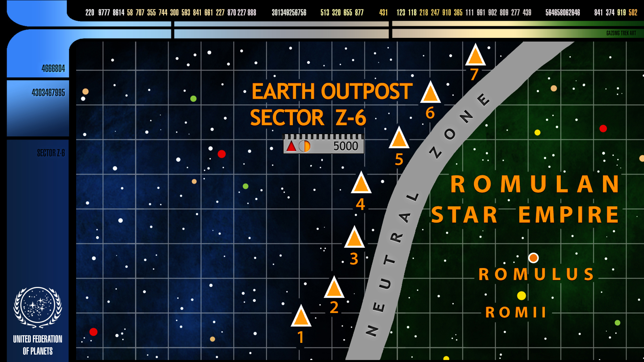Click the number 220 in the top bar
Image resolution: width=644 pixels, height=362 pixels.
pyautogui.click(x=90, y=13)
